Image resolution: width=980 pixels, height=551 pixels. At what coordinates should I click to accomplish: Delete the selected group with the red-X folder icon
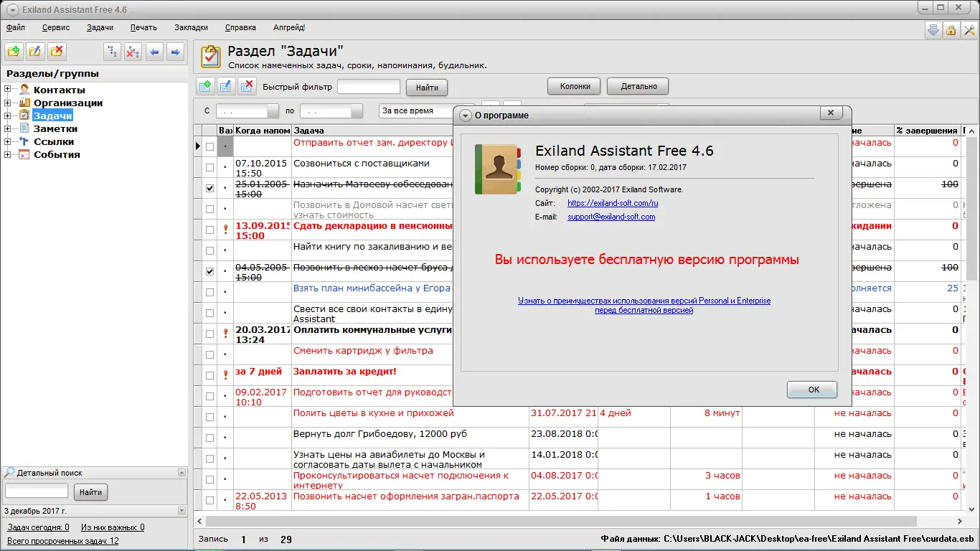[x=57, y=52]
